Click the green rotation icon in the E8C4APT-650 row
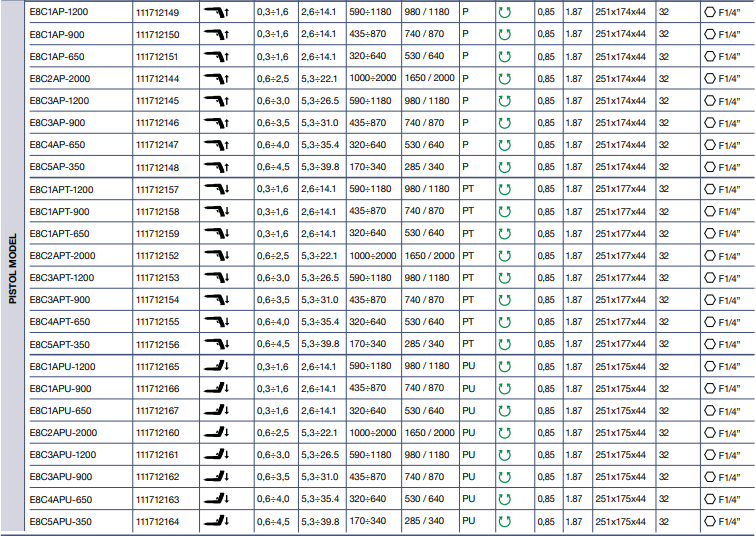The width and height of the screenshot is (756, 536). [x=504, y=322]
